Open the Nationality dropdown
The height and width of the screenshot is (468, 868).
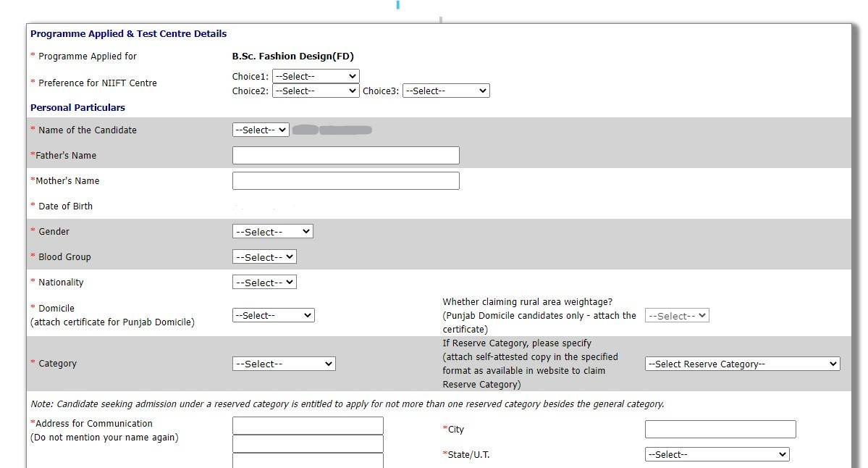pos(262,282)
